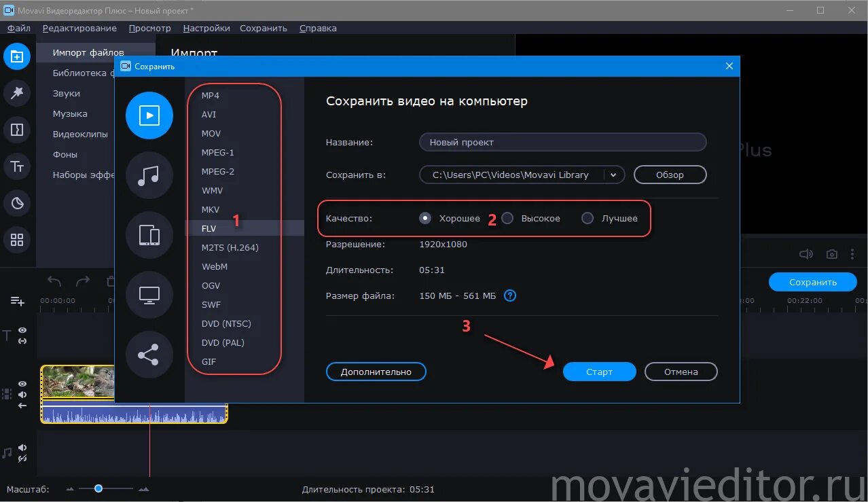
Task: Open the Import files icon in left sidebar
Action: (x=17, y=56)
